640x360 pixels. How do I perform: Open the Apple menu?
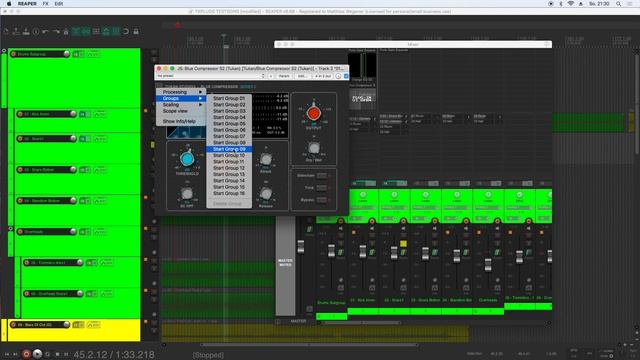[x=9, y=4]
